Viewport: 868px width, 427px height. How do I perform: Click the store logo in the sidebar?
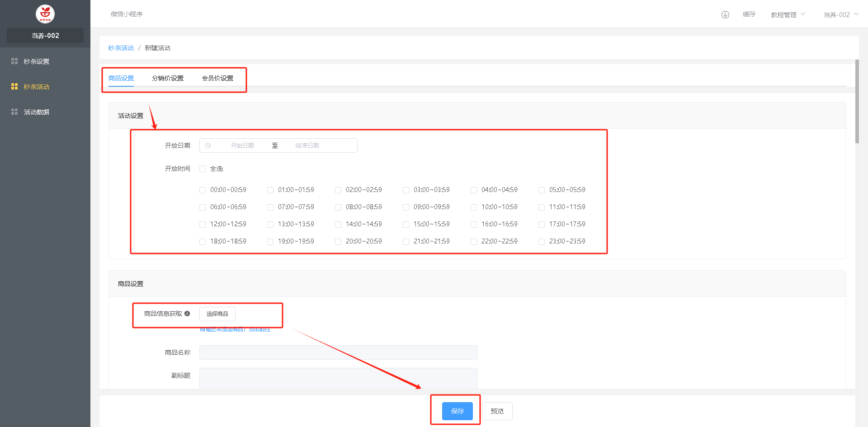[x=45, y=14]
